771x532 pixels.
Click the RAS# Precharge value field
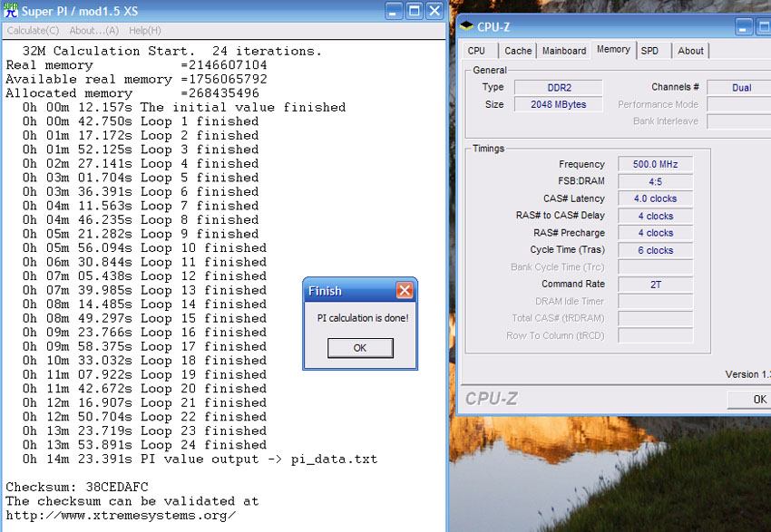pos(656,233)
